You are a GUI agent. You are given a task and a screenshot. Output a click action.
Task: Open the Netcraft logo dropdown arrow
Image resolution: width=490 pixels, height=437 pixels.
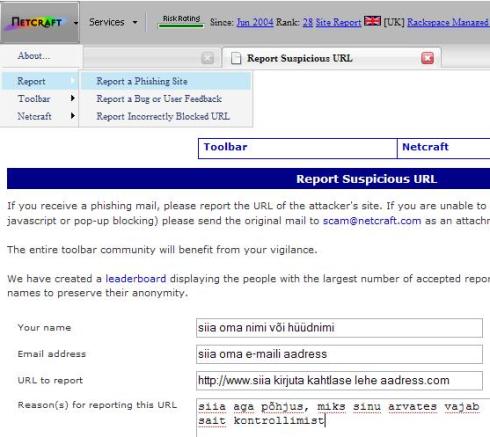click(76, 23)
